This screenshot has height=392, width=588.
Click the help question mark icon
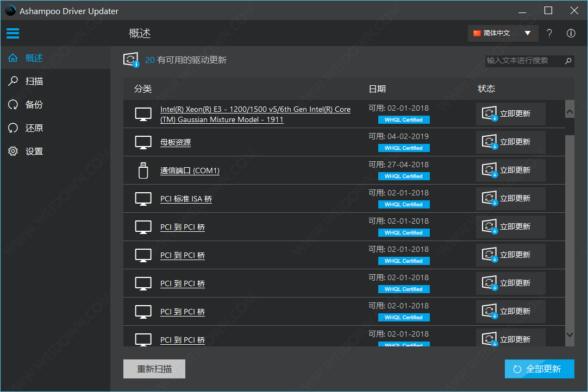point(549,33)
